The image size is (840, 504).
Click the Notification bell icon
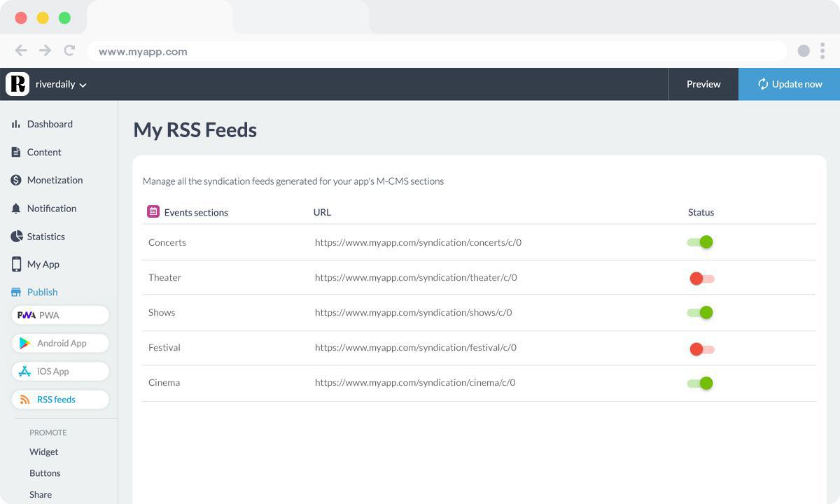click(16, 209)
